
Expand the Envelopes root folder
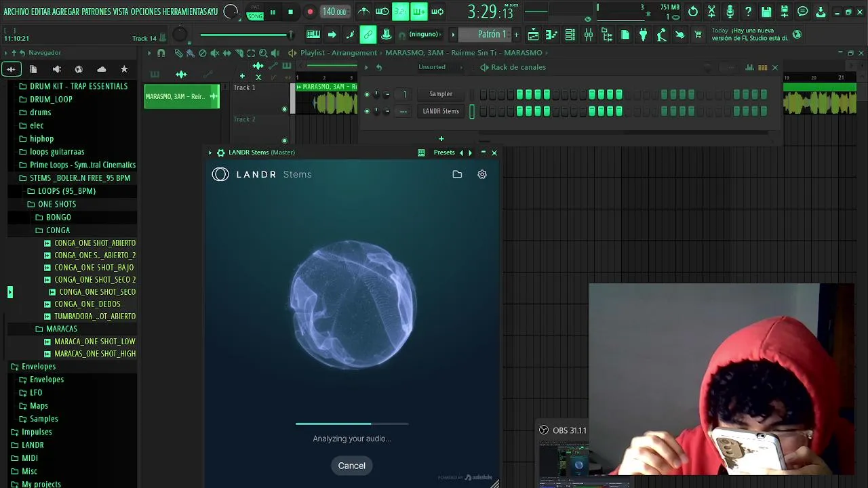click(x=34, y=367)
